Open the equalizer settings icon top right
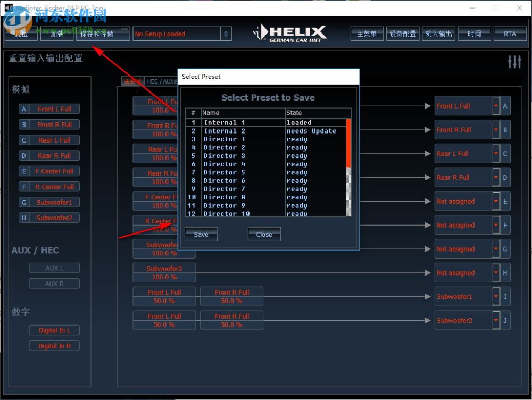The height and width of the screenshot is (400, 532). click(514, 61)
